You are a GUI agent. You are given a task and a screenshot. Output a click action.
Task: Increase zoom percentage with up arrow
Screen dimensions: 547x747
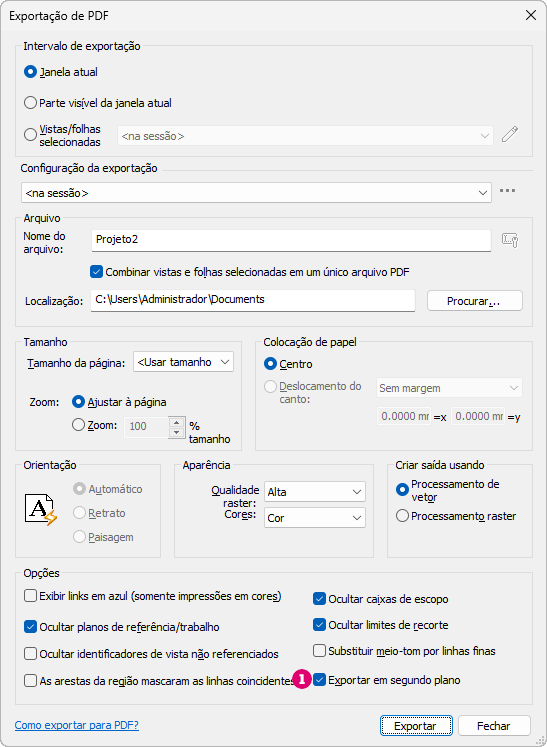[177, 422]
